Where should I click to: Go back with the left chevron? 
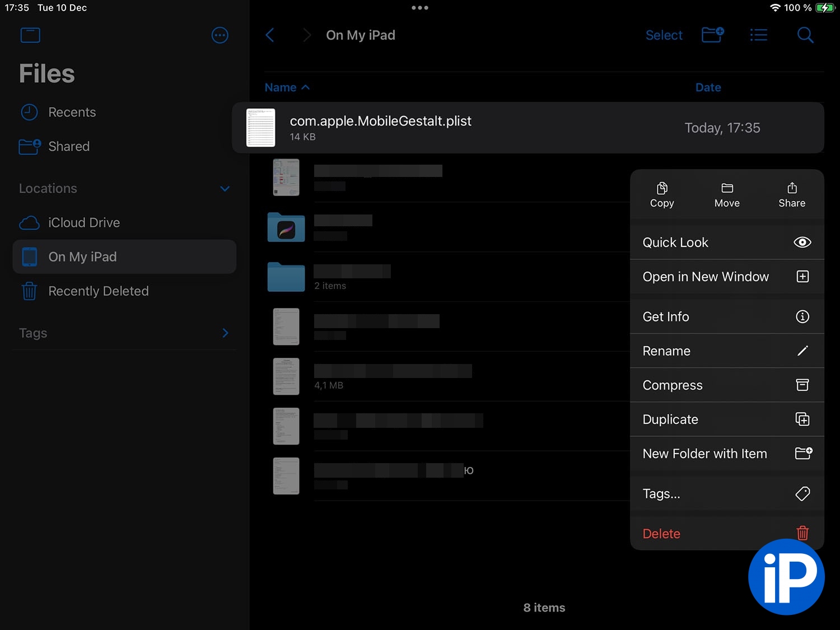[270, 35]
